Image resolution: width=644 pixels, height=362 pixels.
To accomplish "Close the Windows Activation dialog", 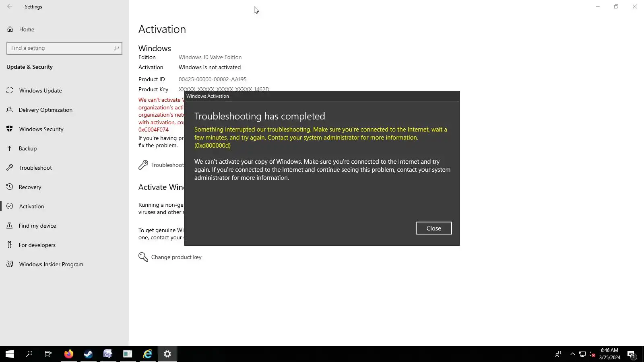I will coord(433,228).
